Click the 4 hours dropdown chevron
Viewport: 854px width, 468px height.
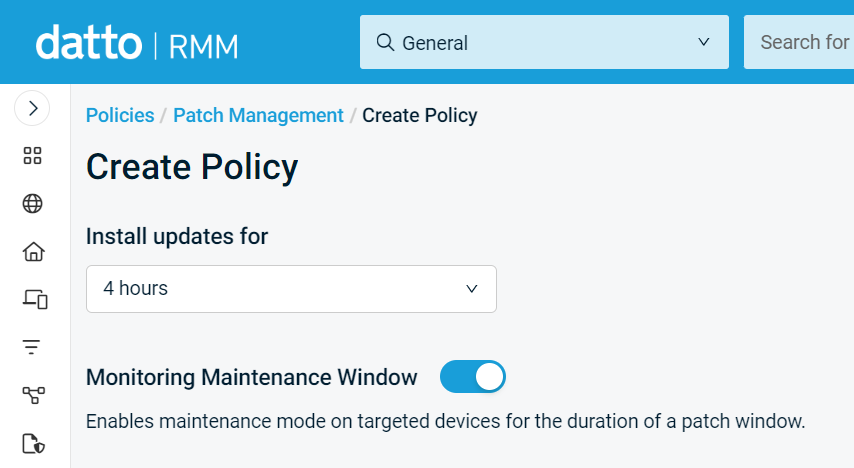coord(472,289)
